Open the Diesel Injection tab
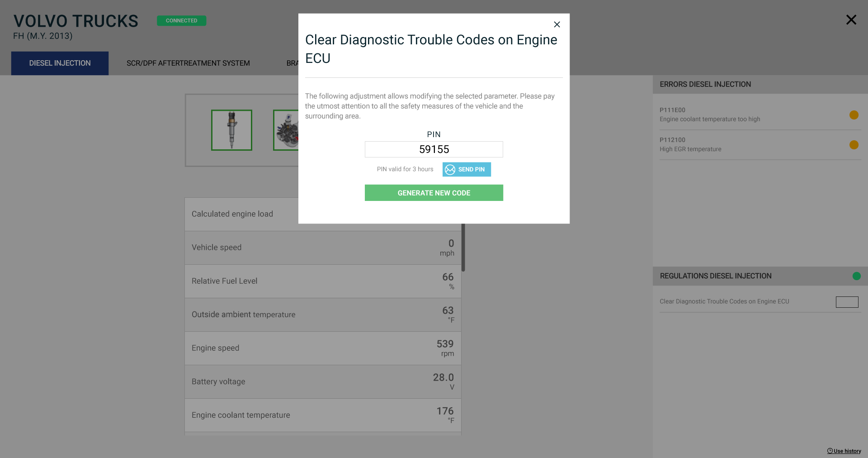Viewport: 868px width, 458px height. 60,63
